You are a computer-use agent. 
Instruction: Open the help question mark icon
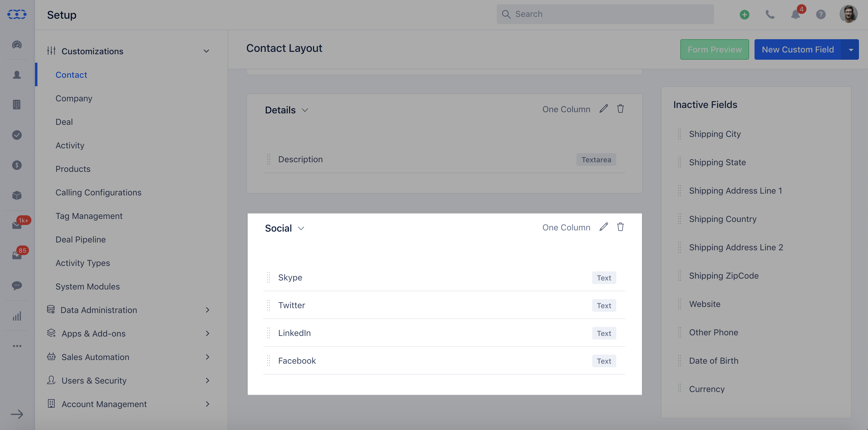click(821, 14)
